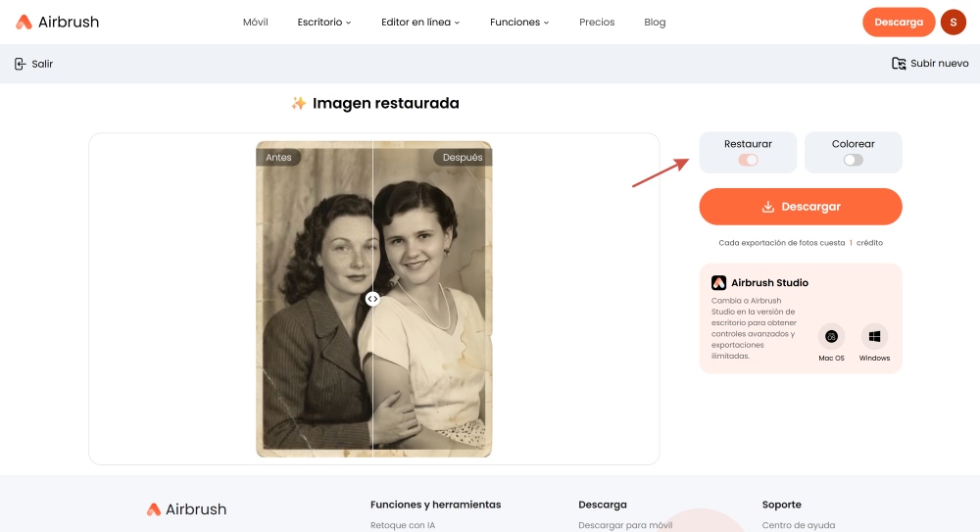This screenshot has height=532, width=980.
Task: Click the restored photo preview
Action: pos(373,299)
